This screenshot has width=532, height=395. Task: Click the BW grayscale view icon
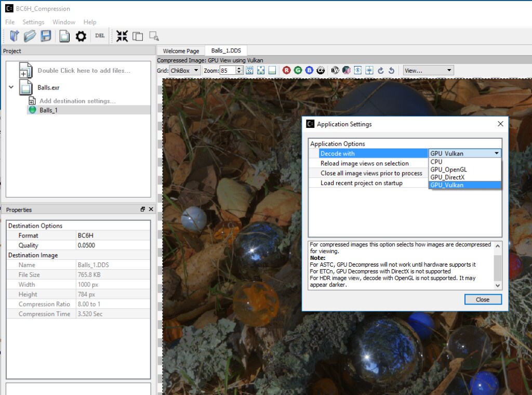335,70
